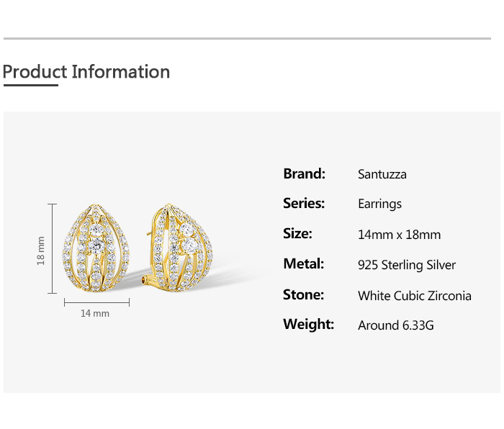Click the 14 mm width label
The image size is (504, 429).
95,313
